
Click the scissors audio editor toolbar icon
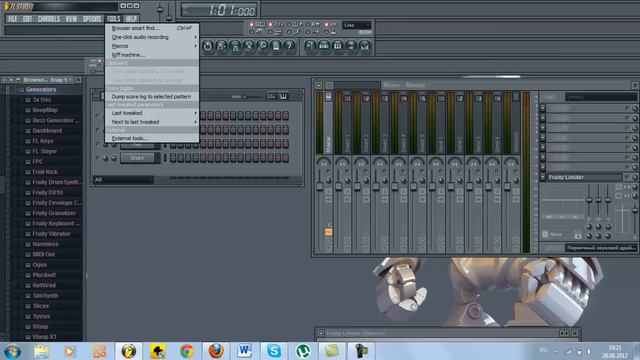pyautogui.click(x=249, y=46)
